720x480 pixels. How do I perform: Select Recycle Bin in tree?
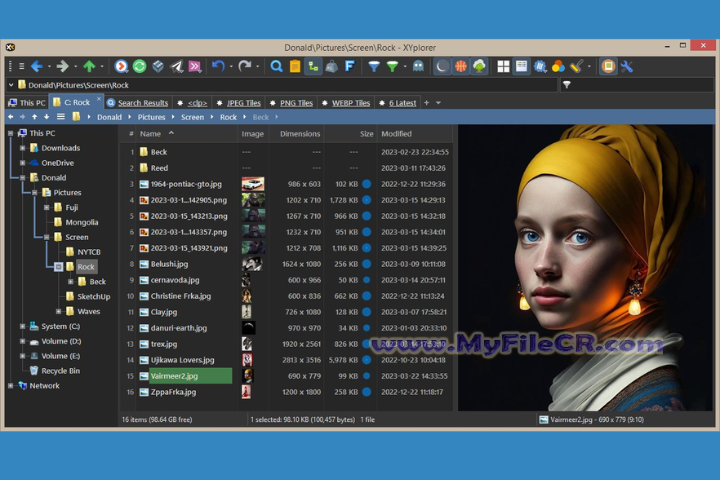(x=60, y=371)
